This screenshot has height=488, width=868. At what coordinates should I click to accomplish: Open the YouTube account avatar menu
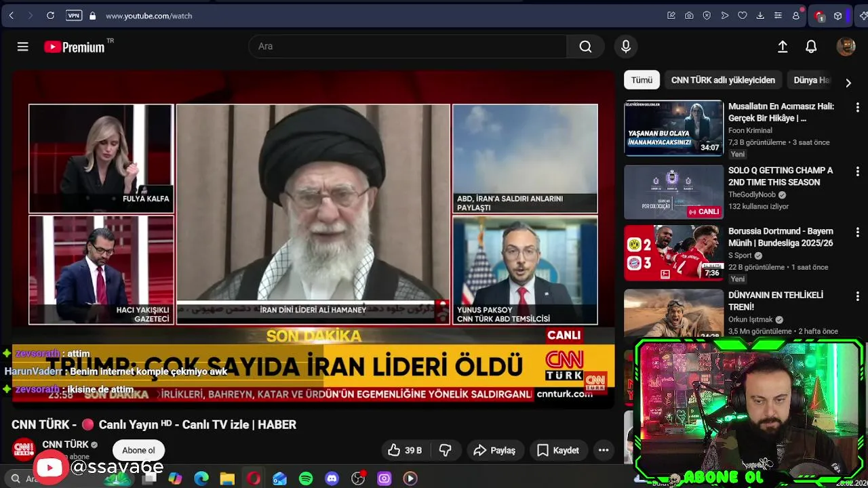846,46
